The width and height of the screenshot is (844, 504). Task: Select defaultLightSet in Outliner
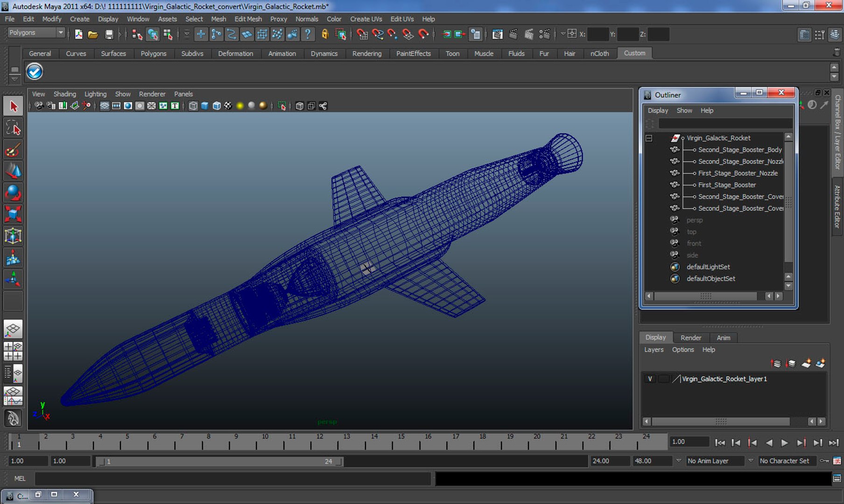point(708,267)
